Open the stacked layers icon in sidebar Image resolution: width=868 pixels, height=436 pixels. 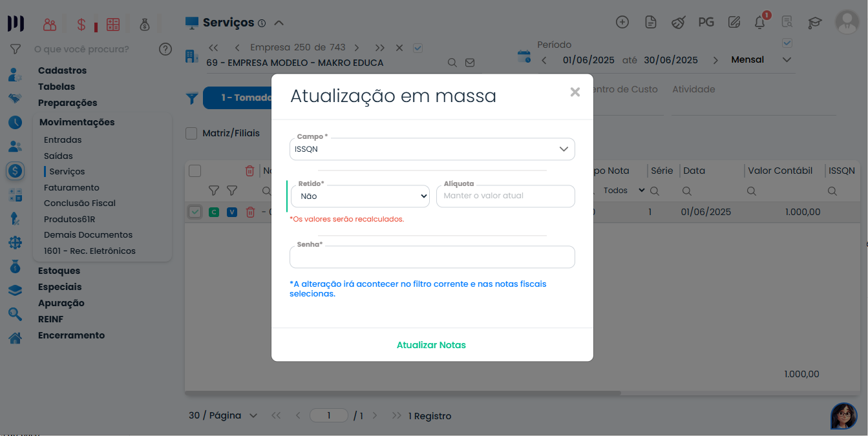16,291
